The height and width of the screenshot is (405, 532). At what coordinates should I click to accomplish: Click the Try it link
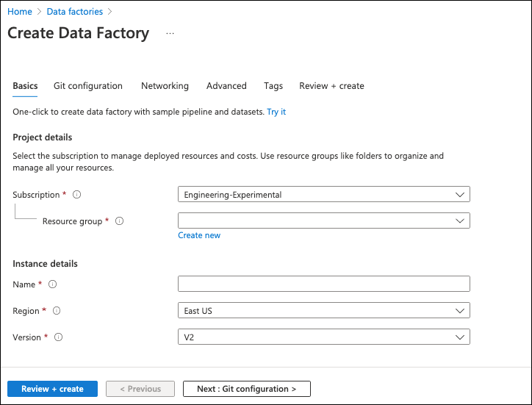point(276,112)
